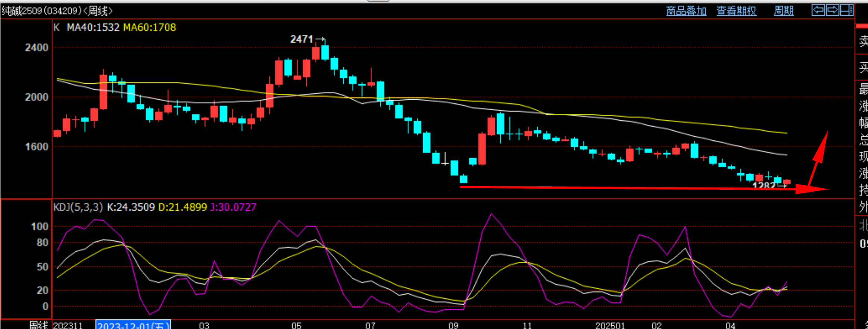Click the 1600 price axis label
The height and width of the screenshot is (329, 868).
tap(37, 147)
